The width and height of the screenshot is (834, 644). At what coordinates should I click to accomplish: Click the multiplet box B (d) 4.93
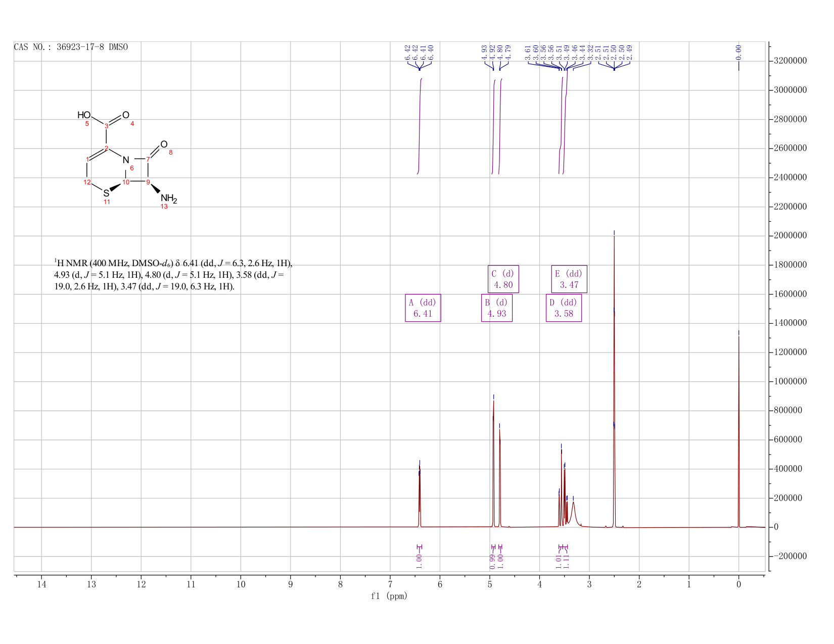pyautogui.click(x=497, y=308)
